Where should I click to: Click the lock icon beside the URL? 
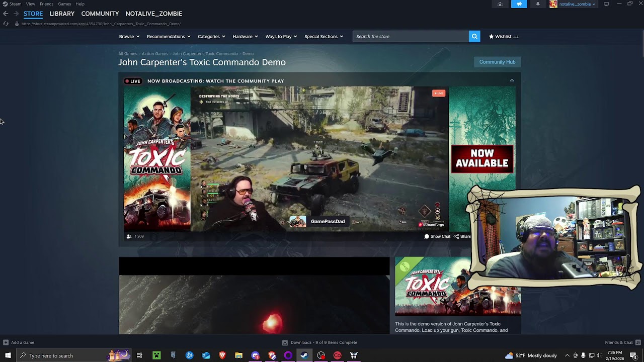(17, 24)
